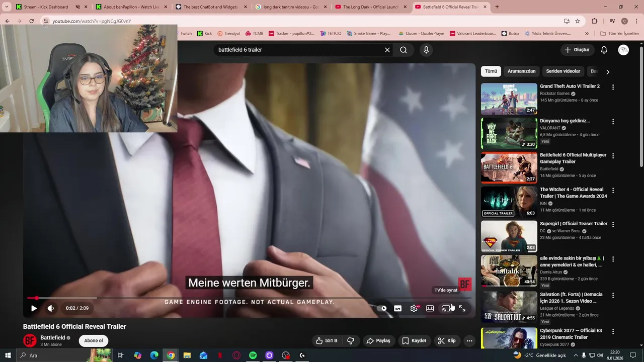Open Chrome extensions puzzle icon
644x362 pixels.
click(x=594, y=21)
